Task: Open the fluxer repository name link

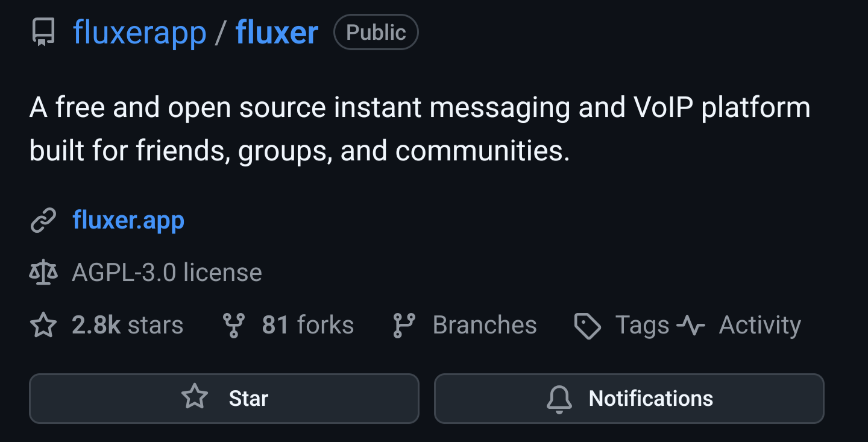Action: pos(277,33)
